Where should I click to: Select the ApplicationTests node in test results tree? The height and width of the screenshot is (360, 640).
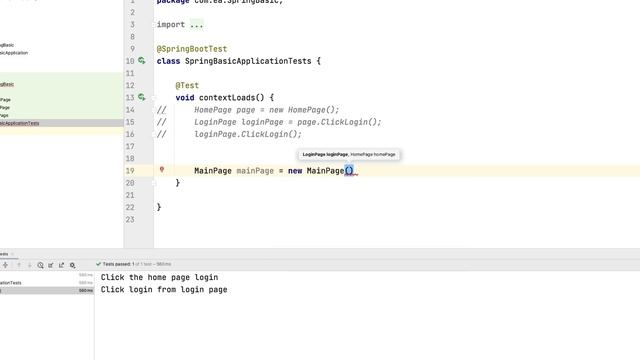pos(11,282)
